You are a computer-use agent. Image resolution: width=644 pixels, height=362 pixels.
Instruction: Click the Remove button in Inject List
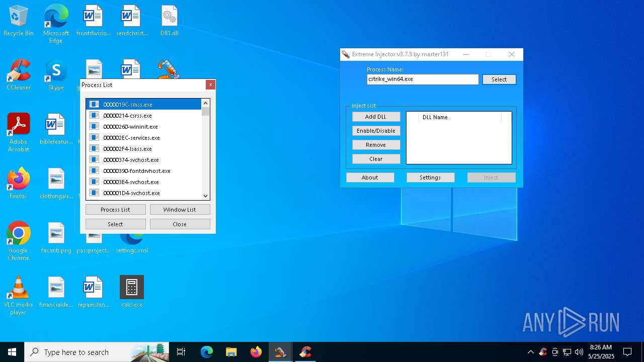(x=376, y=145)
